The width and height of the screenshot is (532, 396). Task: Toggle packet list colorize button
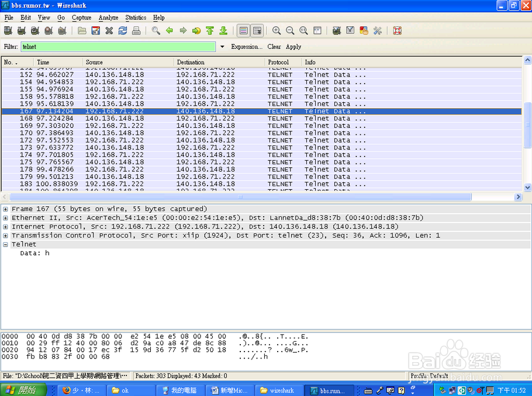pos(243,31)
